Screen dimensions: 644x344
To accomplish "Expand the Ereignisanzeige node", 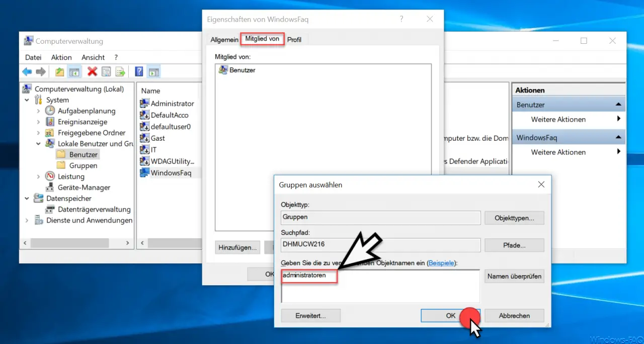I will coord(38,122).
